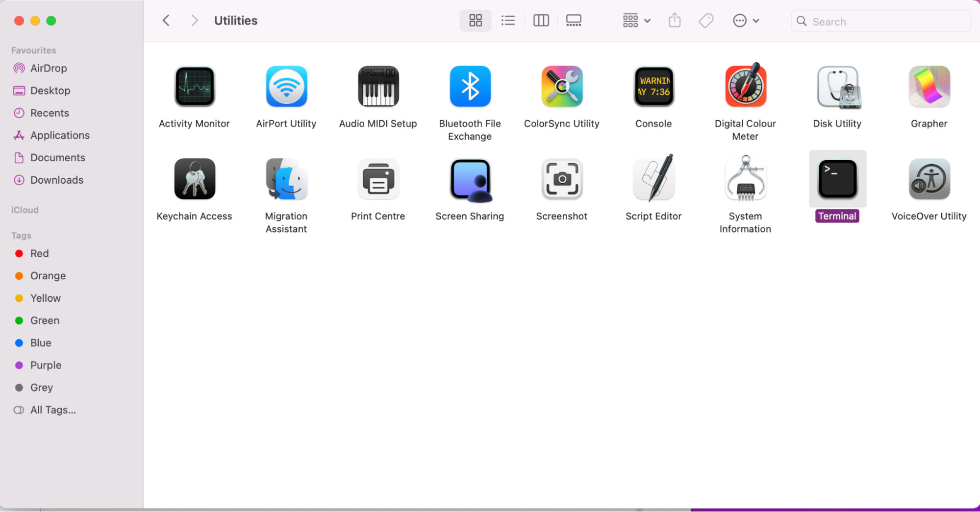Open the more options menu
This screenshot has height=512, width=980.
click(x=746, y=20)
